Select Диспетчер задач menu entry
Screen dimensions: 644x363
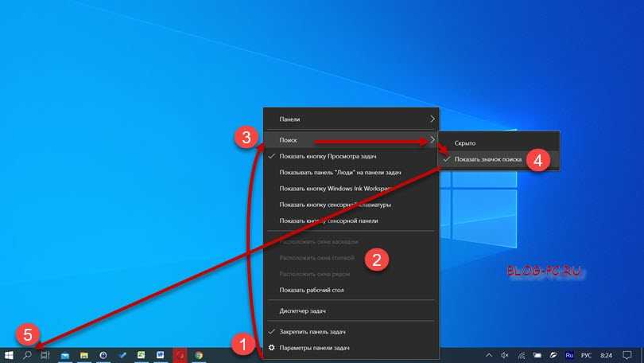(x=303, y=310)
